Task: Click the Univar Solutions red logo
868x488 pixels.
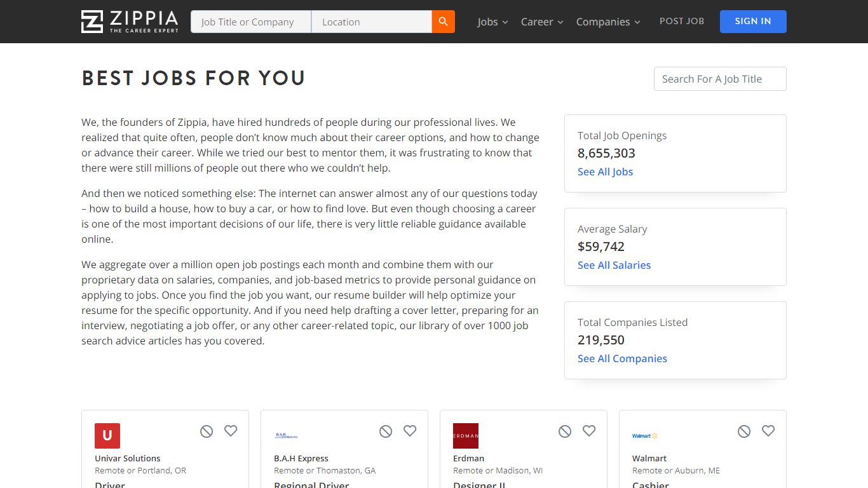Action: click(x=107, y=436)
